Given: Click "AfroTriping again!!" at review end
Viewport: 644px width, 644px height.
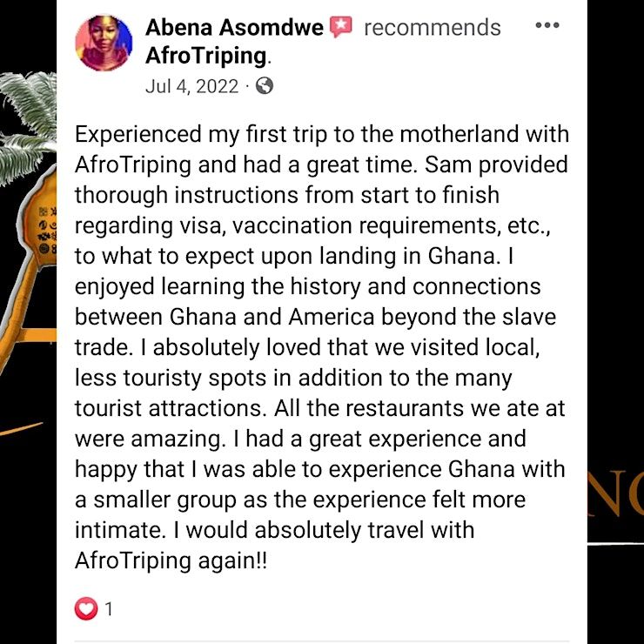Looking at the screenshot, I should [x=171, y=561].
